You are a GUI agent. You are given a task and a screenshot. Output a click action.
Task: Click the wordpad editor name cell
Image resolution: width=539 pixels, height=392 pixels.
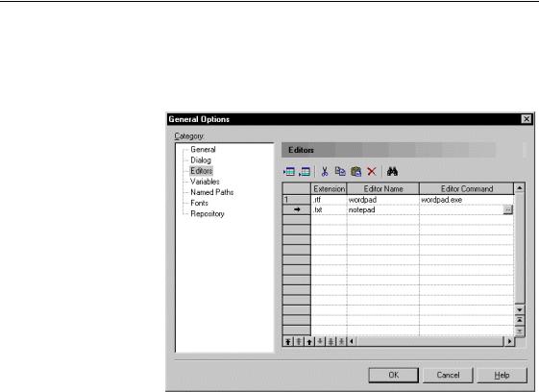[x=383, y=200]
